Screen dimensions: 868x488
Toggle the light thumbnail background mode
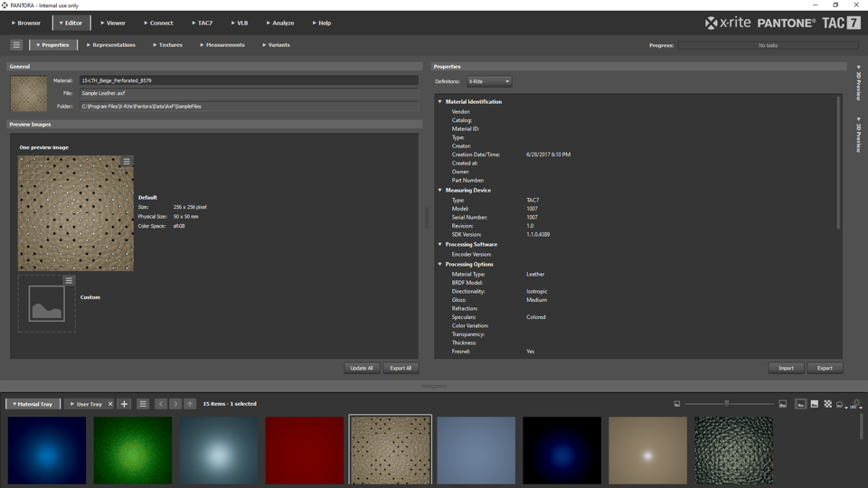pyautogui.click(x=815, y=404)
